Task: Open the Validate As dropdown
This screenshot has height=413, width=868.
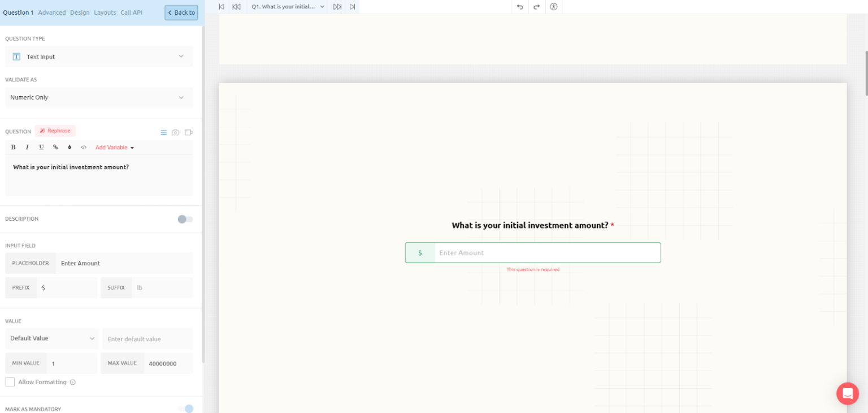Action: [x=99, y=97]
